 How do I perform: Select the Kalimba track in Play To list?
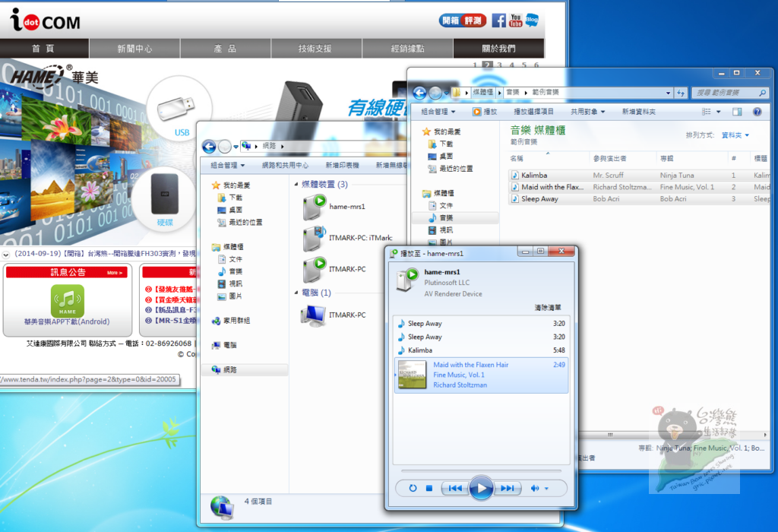point(481,350)
